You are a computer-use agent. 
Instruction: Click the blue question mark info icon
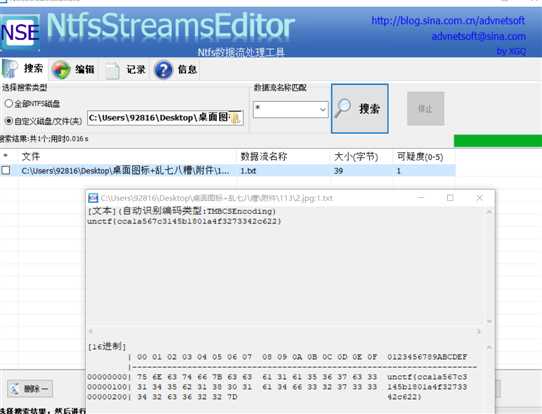[x=163, y=70]
